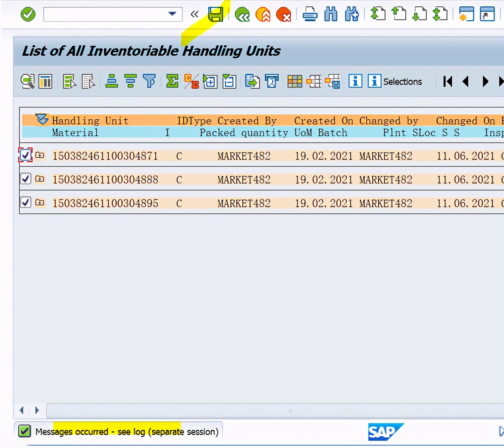Click the Sort ascending icon

(112, 81)
